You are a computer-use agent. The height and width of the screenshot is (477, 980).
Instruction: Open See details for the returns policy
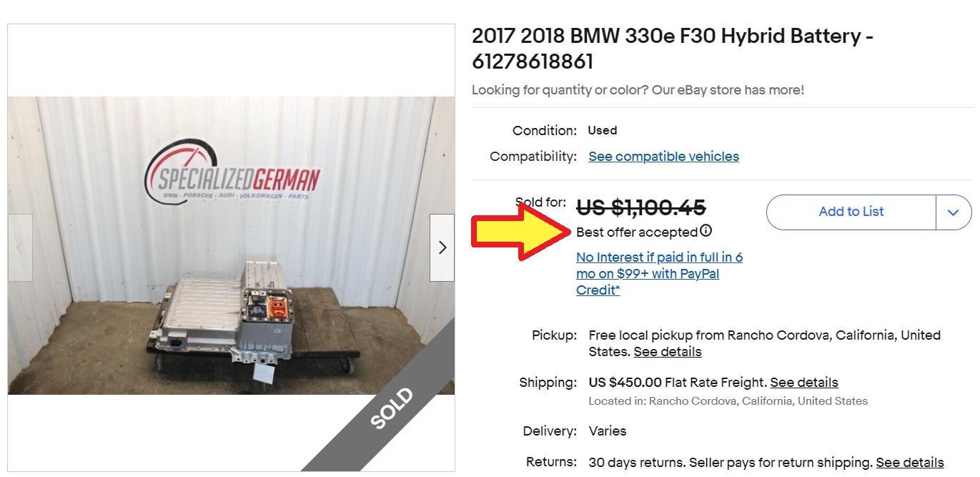[x=909, y=463]
